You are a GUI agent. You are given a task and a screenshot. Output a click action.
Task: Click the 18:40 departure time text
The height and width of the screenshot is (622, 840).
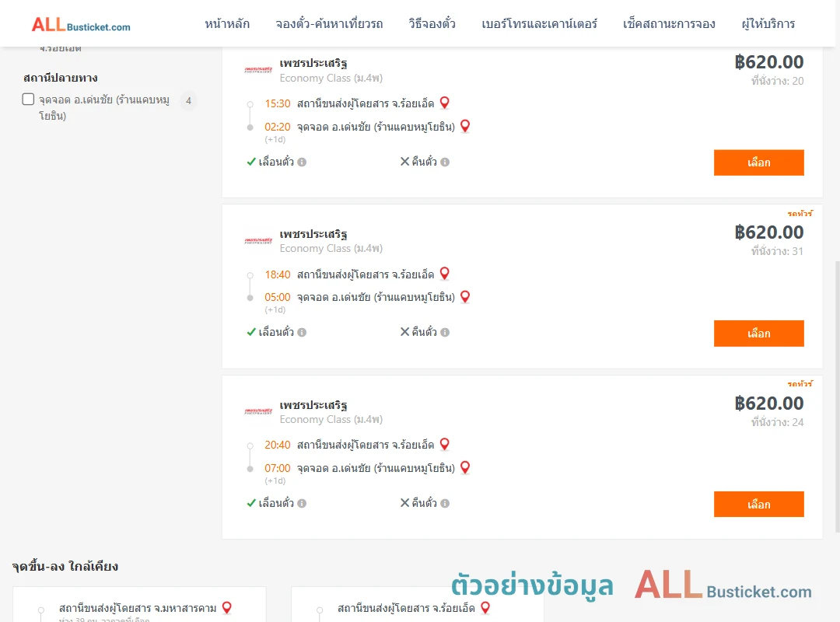[278, 274]
